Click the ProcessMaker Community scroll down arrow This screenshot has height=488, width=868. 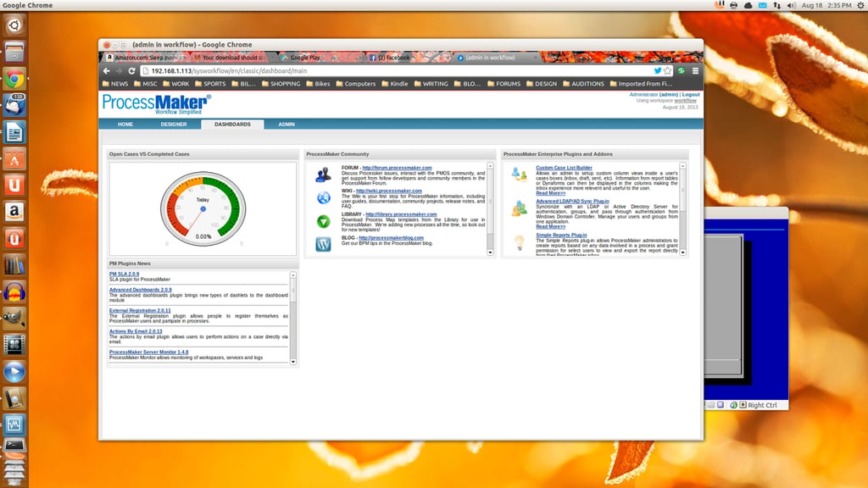pos(490,252)
